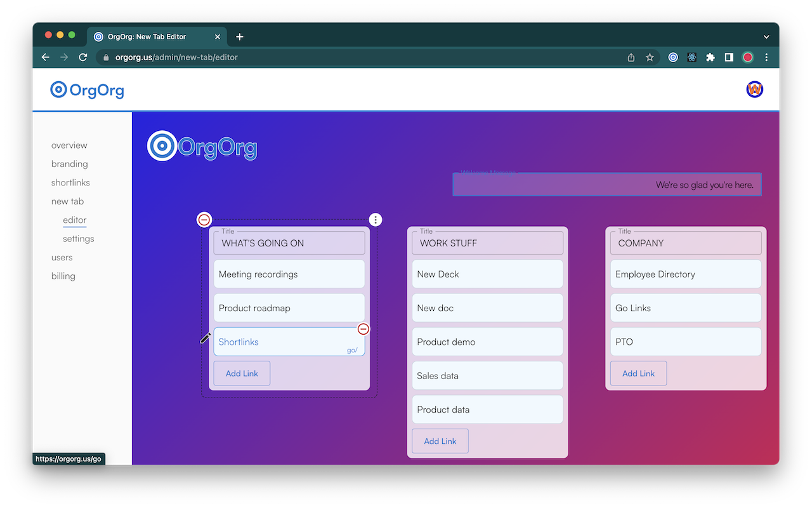Viewport: 812px width, 508px height.
Task: Open shortlinks in sidebar
Action: pos(70,182)
